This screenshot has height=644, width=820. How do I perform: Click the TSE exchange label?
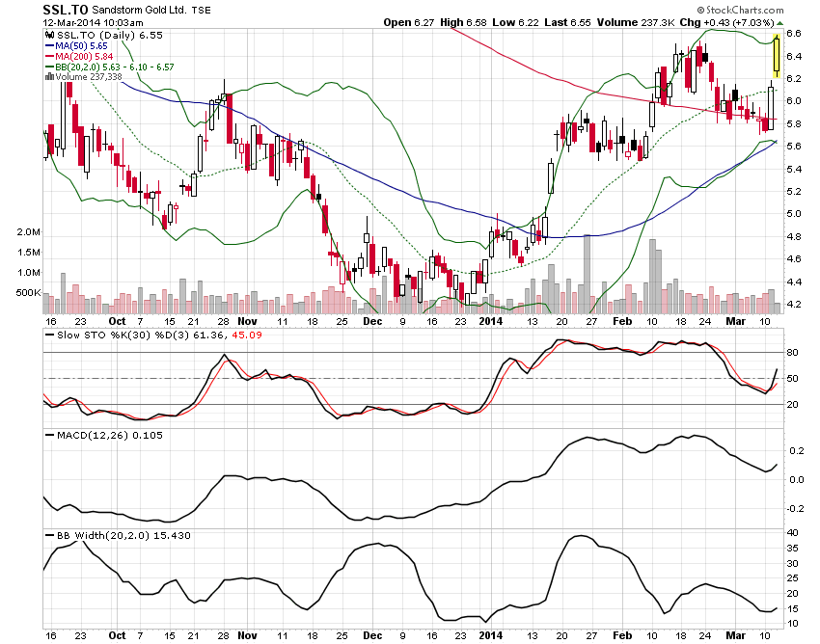click(201, 11)
